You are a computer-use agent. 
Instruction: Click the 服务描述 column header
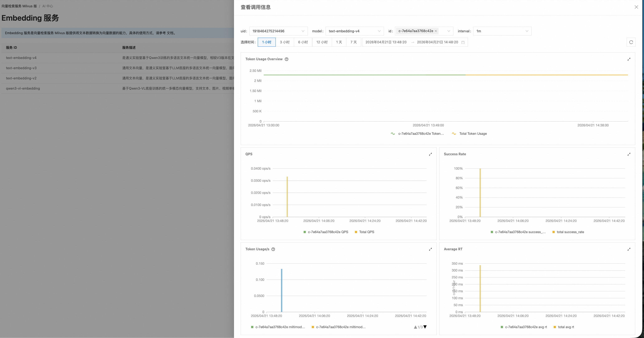pyautogui.click(x=129, y=48)
